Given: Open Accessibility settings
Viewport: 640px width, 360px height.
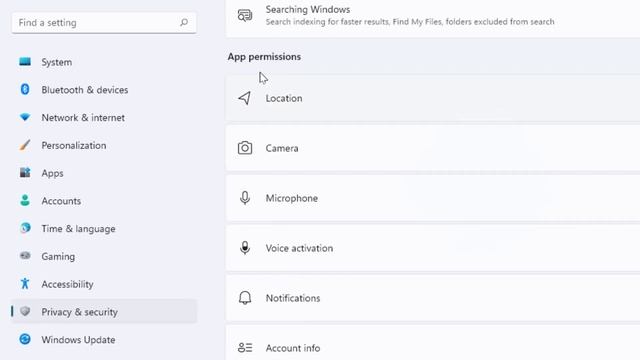Looking at the screenshot, I should pyautogui.click(x=104, y=284).
